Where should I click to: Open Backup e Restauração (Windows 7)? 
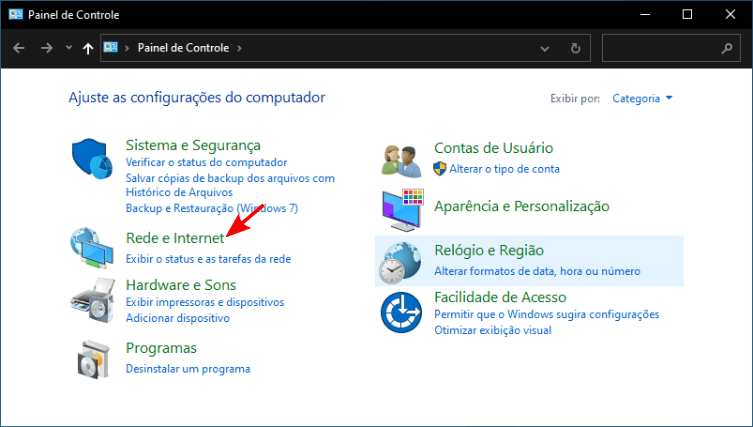coord(212,208)
